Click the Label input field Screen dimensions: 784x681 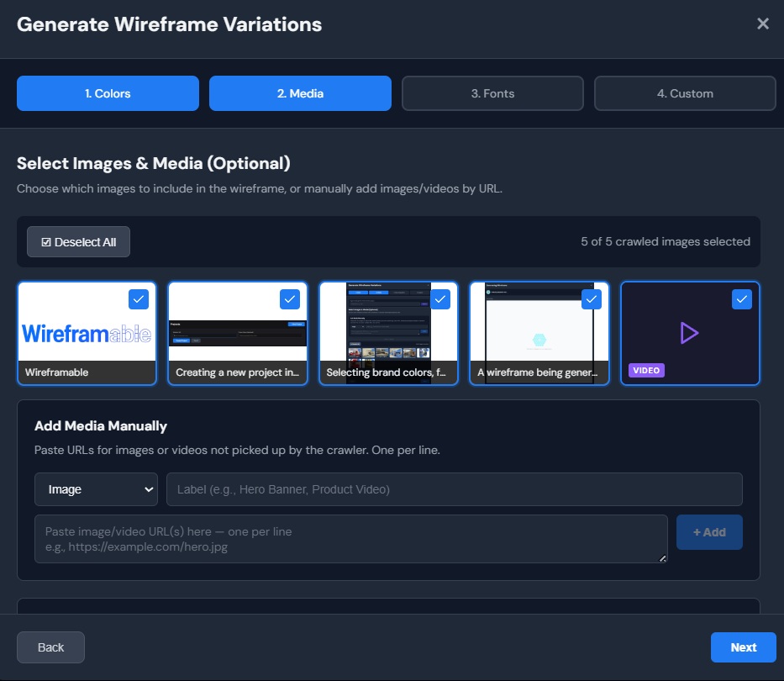pyautogui.click(x=454, y=488)
